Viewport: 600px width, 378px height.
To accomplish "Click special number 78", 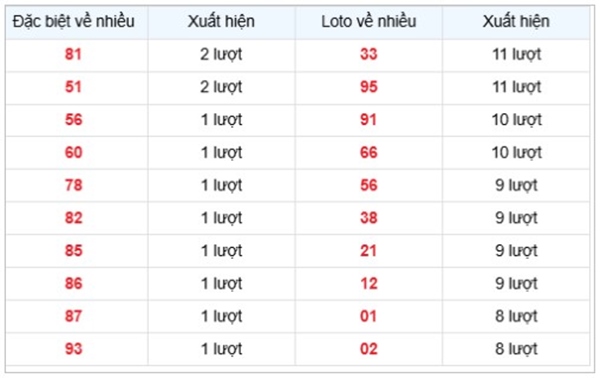I will (73, 185).
